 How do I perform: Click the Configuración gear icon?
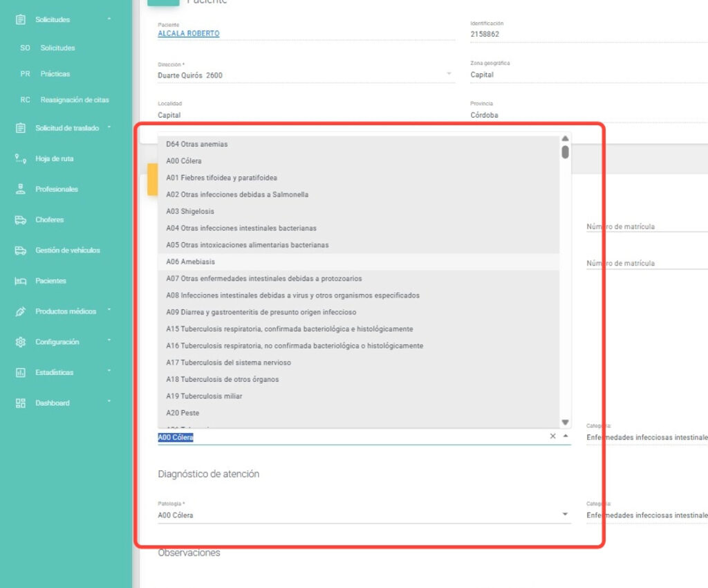pyautogui.click(x=21, y=342)
